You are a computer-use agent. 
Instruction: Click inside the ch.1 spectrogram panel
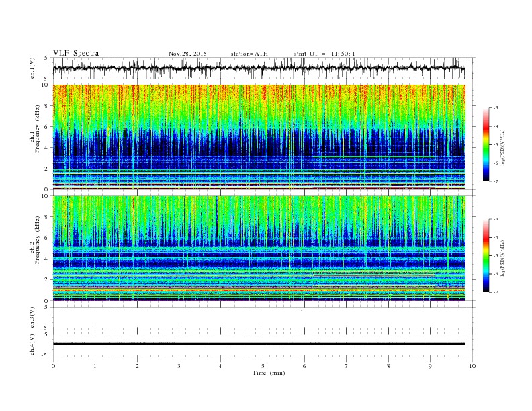[x=259, y=137]
